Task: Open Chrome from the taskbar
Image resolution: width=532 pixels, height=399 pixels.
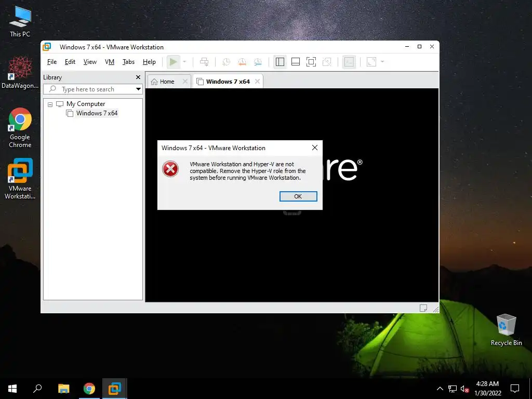Action: point(89,389)
